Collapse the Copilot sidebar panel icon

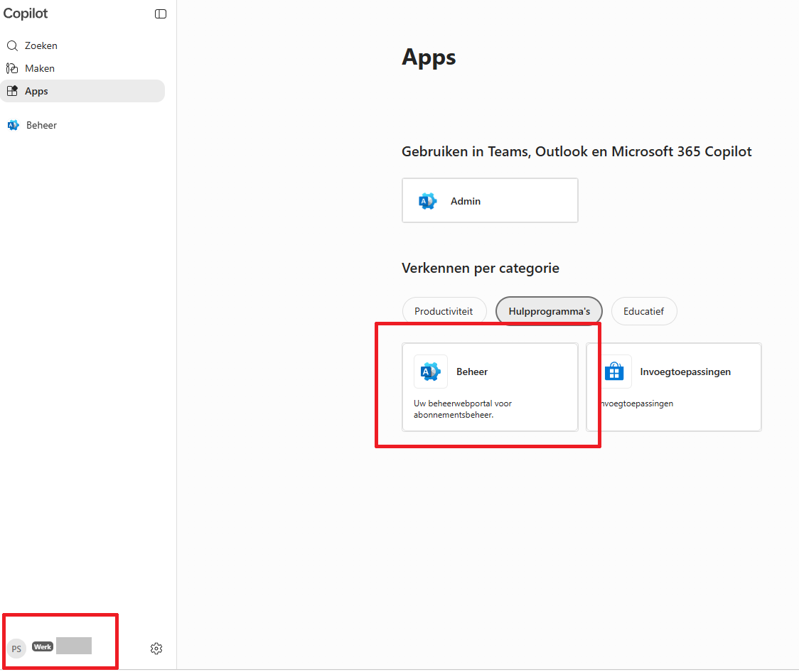161,13
